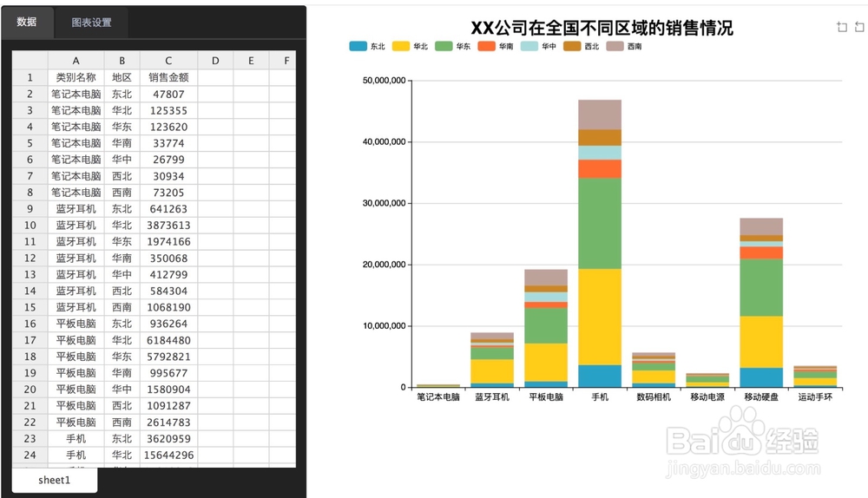This screenshot has width=868, height=498.
Task: Select column D header
Action: [x=215, y=61]
